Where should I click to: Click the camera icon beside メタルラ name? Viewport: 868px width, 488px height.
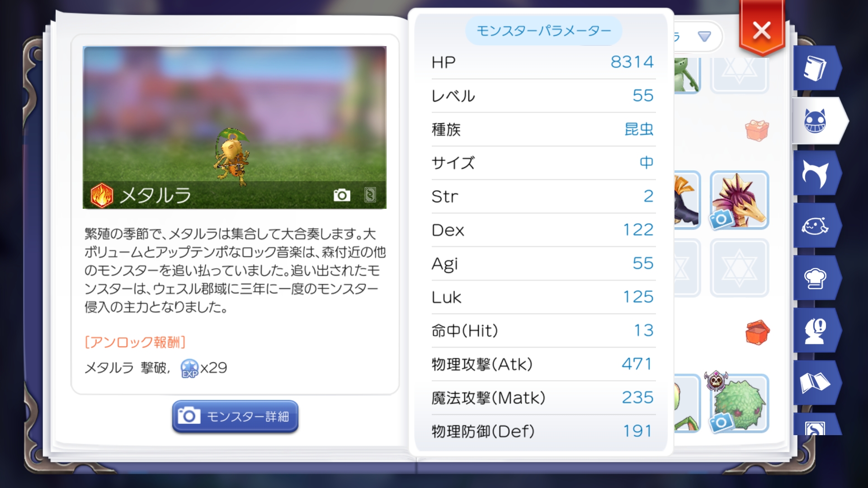tap(342, 195)
